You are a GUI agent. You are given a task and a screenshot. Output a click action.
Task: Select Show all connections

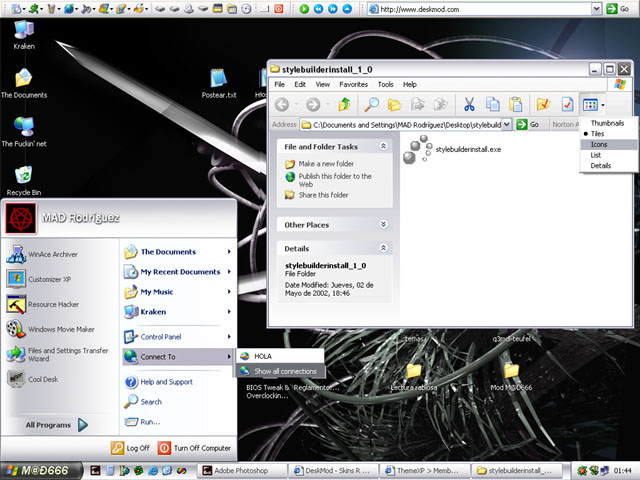pyautogui.click(x=280, y=371)
